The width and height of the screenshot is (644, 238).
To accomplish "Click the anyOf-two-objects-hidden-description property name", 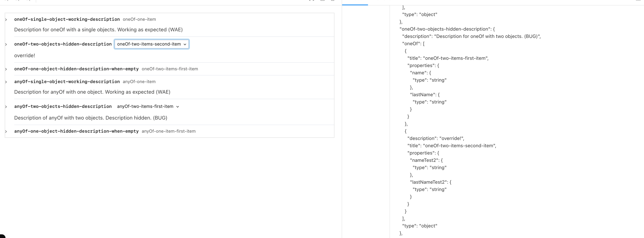I will [63, 107].
